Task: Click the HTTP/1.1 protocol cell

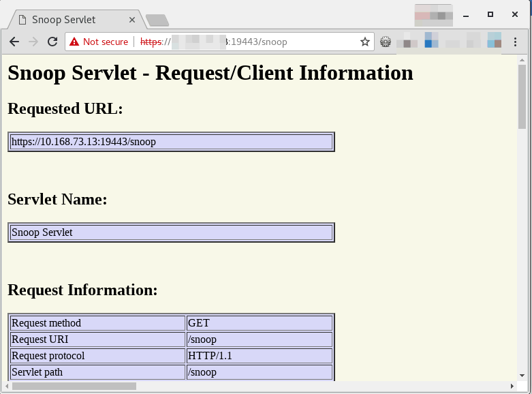Action: tap(259, 356)
